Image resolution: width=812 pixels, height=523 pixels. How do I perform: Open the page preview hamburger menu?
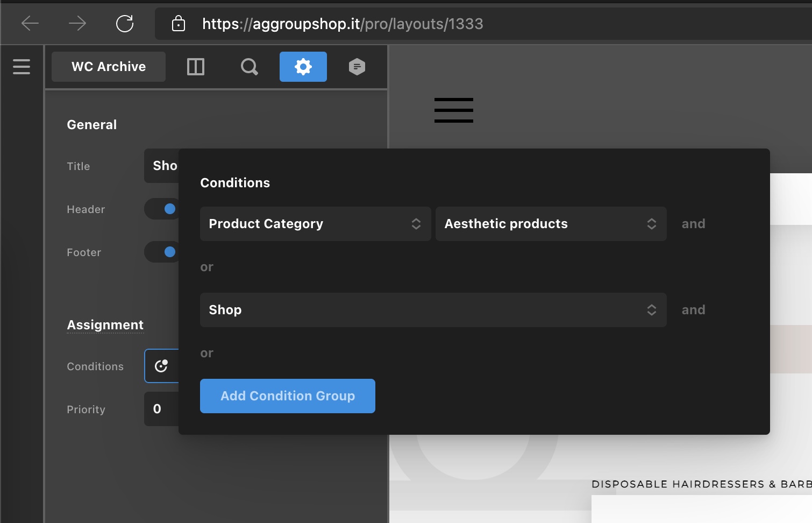coord(454,110)
